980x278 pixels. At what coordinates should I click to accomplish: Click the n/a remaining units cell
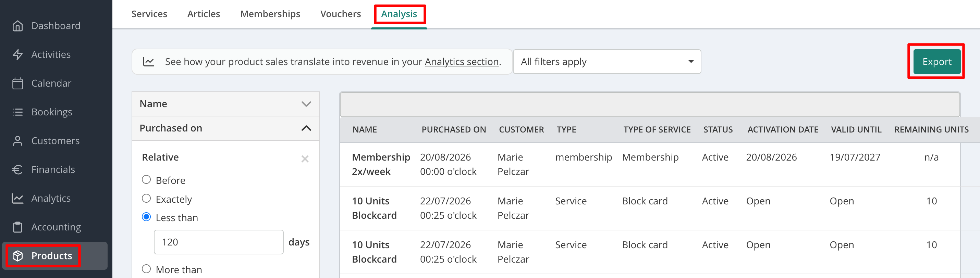click(931, 157)
